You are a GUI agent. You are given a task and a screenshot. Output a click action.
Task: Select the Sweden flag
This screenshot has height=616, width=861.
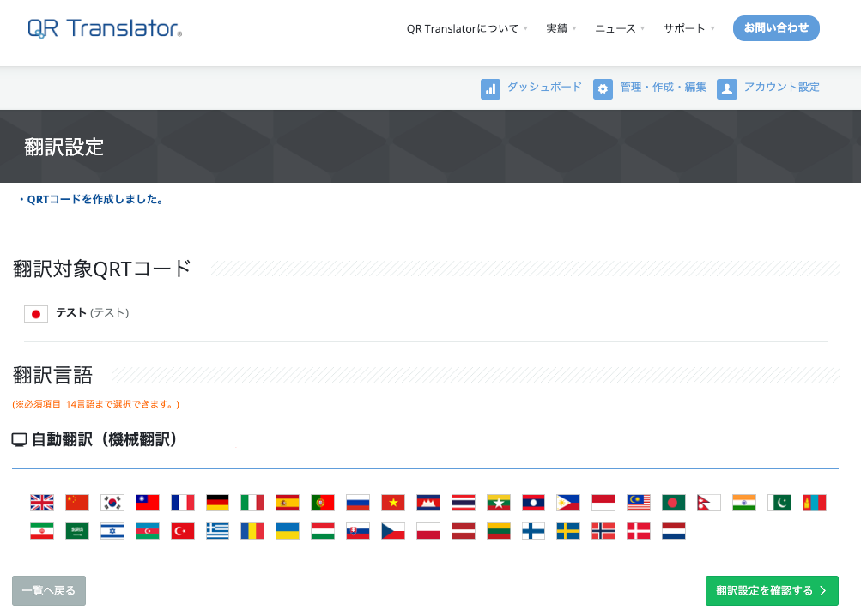[x=568, y=531]
